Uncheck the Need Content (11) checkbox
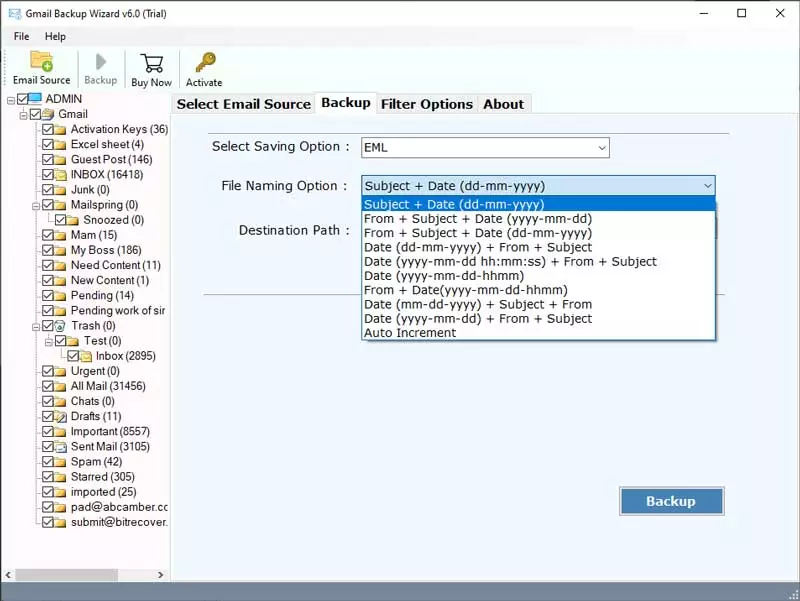This screenshot has height=601, width=800. [x=48, y=265]
